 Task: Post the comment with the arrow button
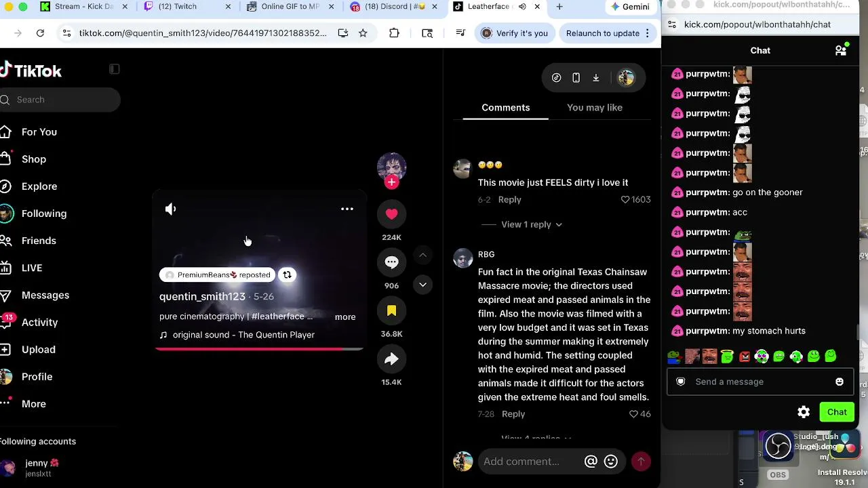tap(641, 462)
